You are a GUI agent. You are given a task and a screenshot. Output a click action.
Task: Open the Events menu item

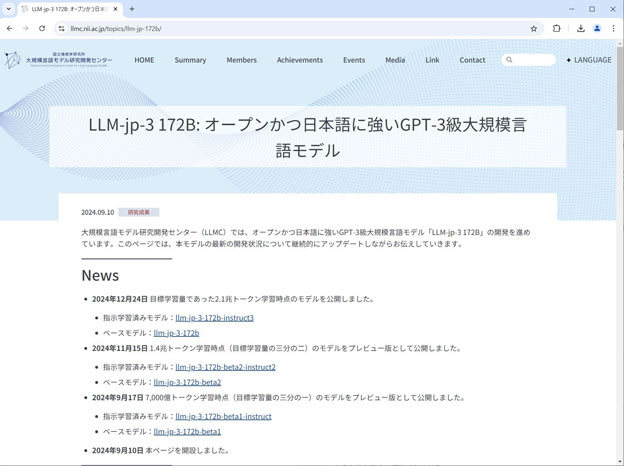[354, 60]
